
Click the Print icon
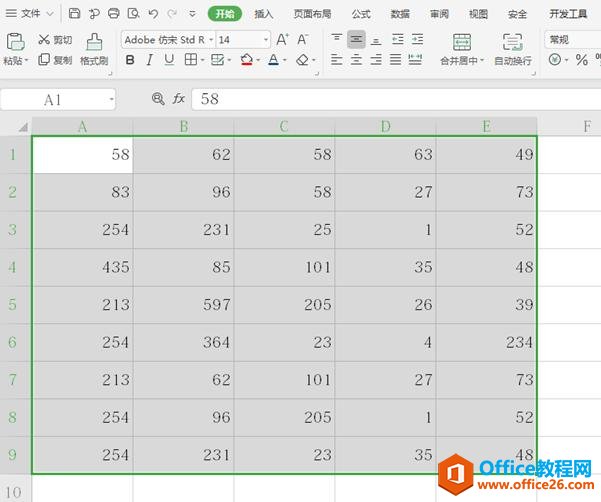click(114, 14)
